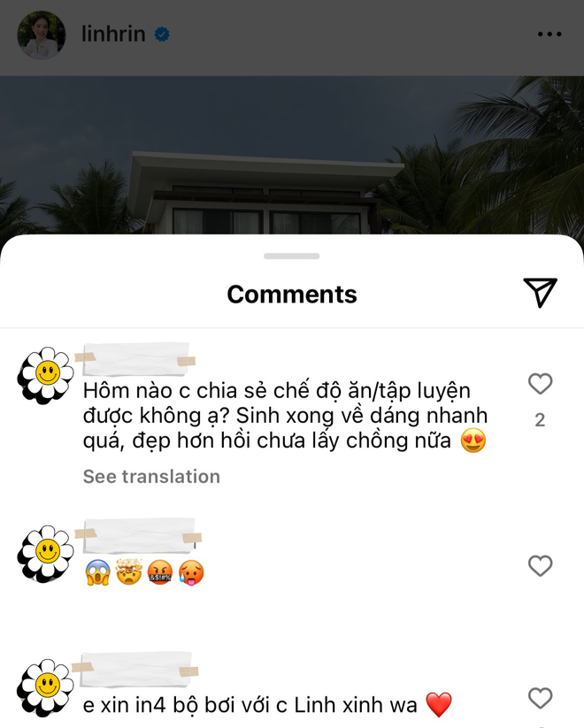The width and height of the screenshot is (584, 728).
Task: View the 2 likes count on first comment
Action: click(x=540, y=420)
